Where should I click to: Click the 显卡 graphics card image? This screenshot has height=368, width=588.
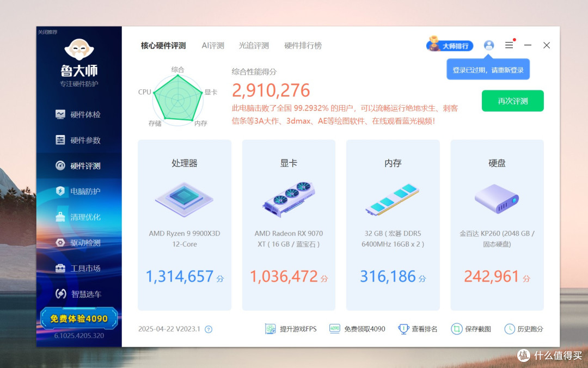[x=289, y=199]
